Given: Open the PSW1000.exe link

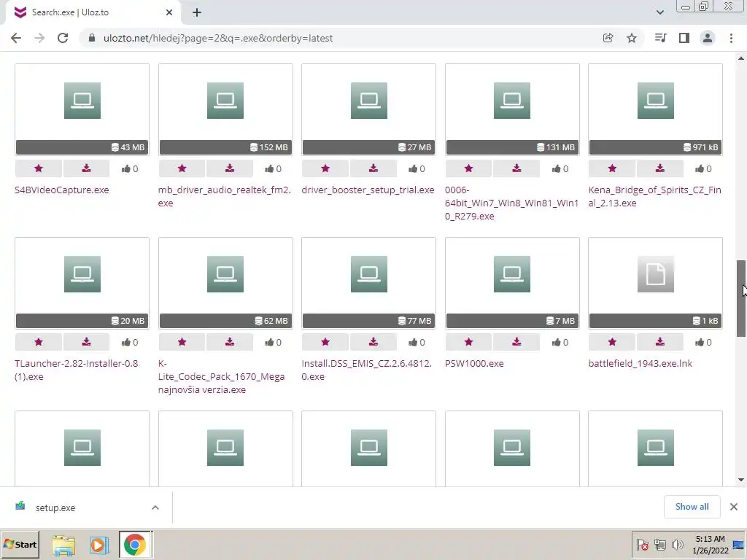Looking at the screenshot, I should (474, 363).
